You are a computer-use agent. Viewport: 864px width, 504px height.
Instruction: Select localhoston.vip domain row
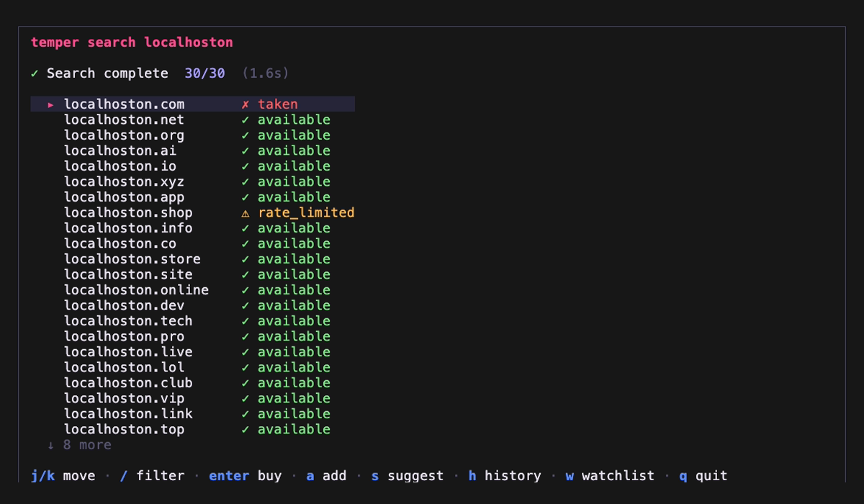(x=192, y=398)
